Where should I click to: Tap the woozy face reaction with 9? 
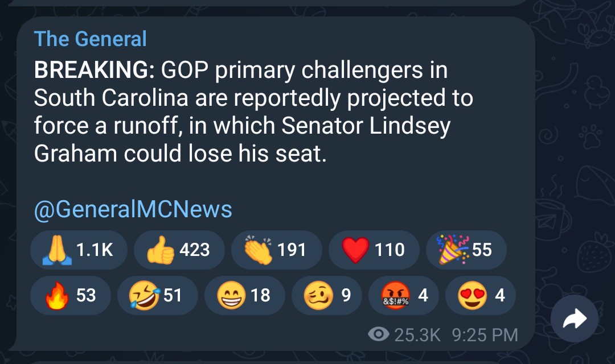click(x=326, y=296)
